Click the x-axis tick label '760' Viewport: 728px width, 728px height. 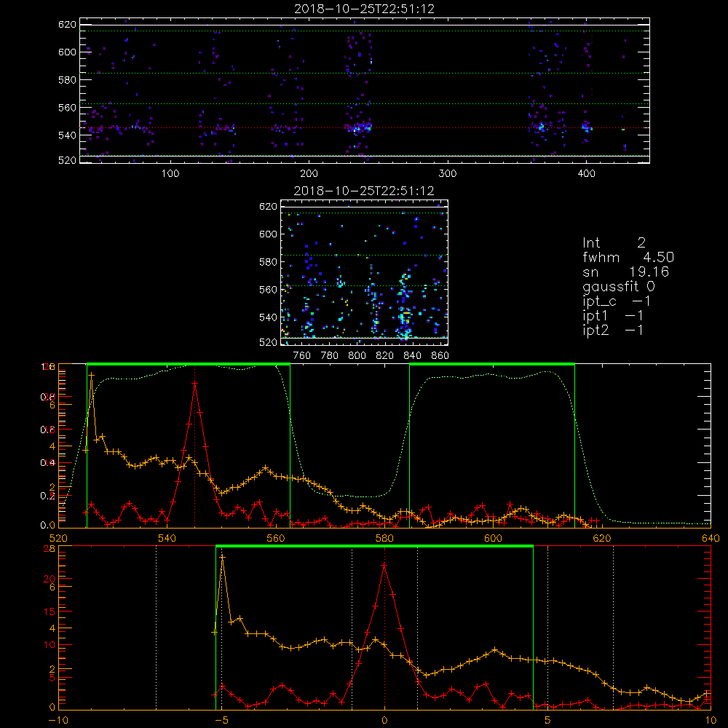(302, 356)
